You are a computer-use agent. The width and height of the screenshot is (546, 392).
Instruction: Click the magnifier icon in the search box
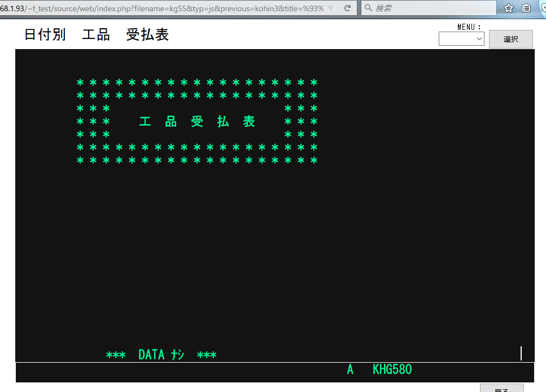368,8
